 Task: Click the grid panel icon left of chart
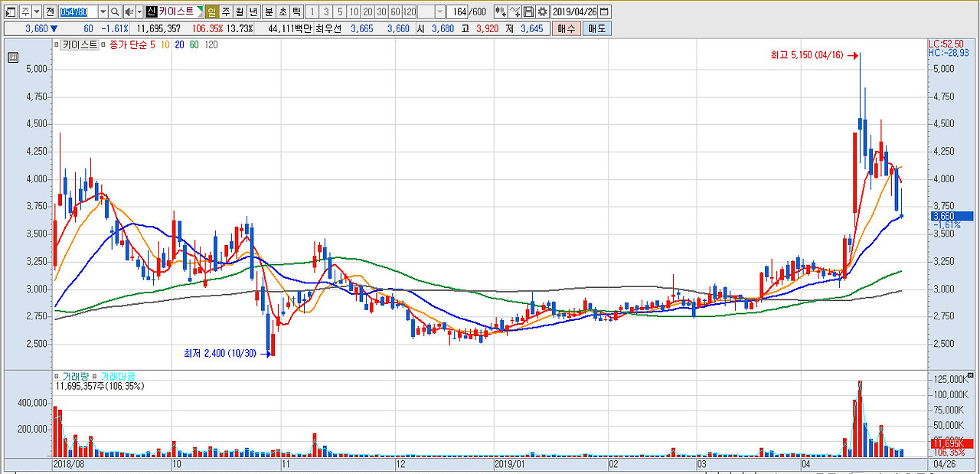click(13, 57)
